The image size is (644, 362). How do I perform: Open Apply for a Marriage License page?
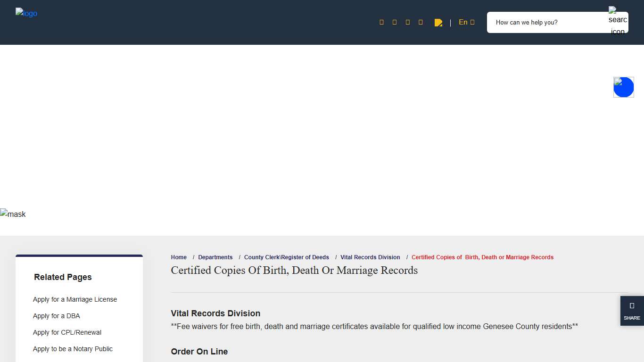pyautogui.click(x=75, y=299)
